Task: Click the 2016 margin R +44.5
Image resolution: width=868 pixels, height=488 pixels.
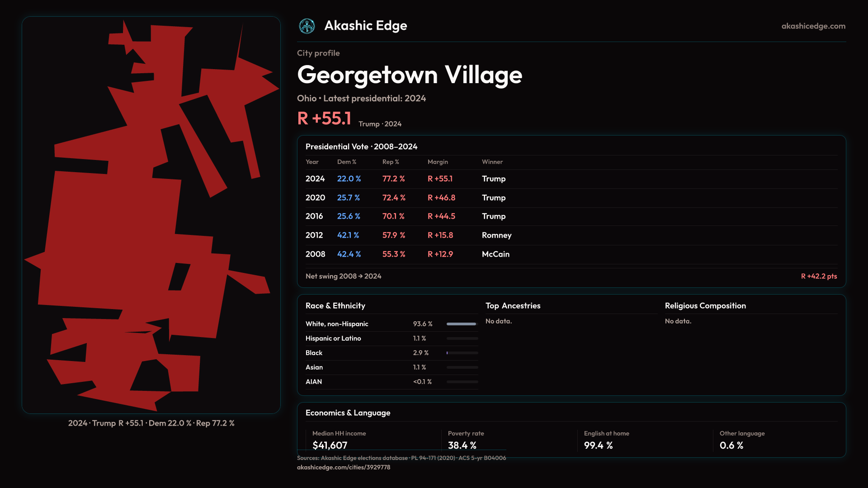Action: tap(441, 216)
